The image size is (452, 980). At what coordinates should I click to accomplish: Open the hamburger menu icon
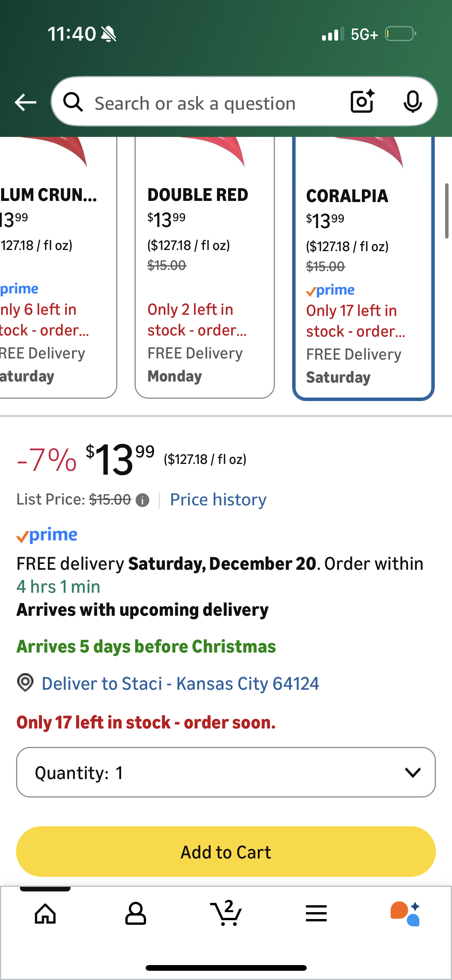316,914
